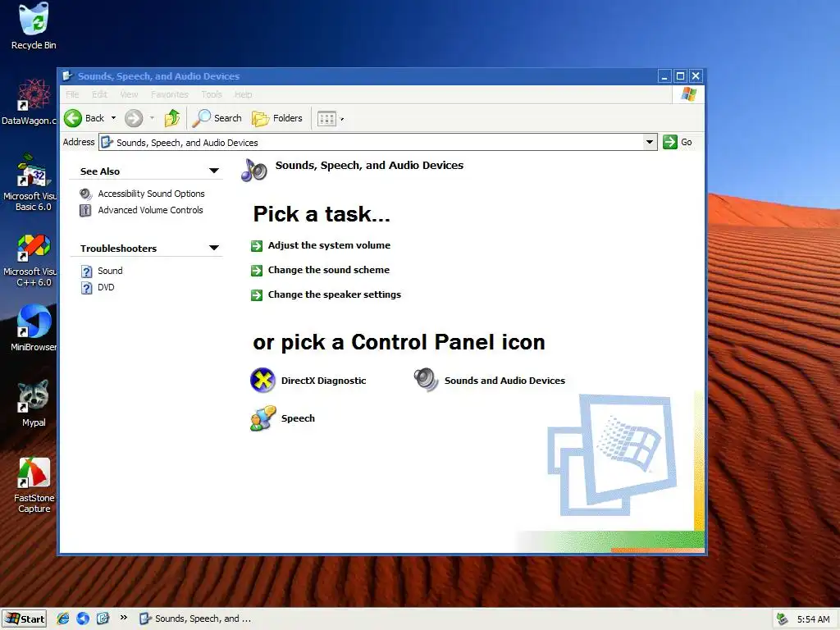Click the Windows flag logo throbber

(x=688, y=94)
